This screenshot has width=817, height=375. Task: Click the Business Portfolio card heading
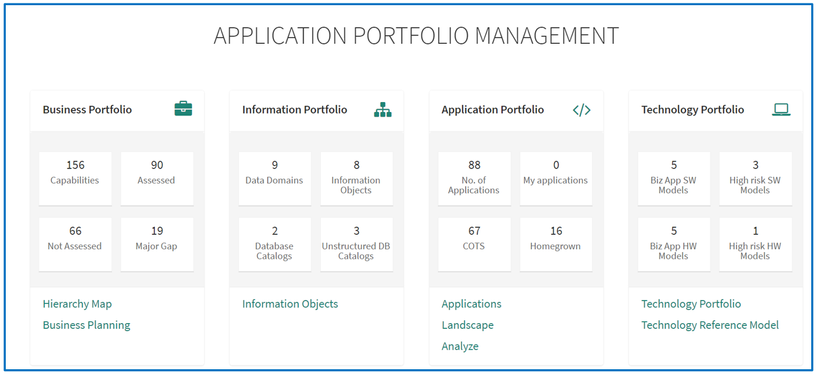click(x=87, y=110)
